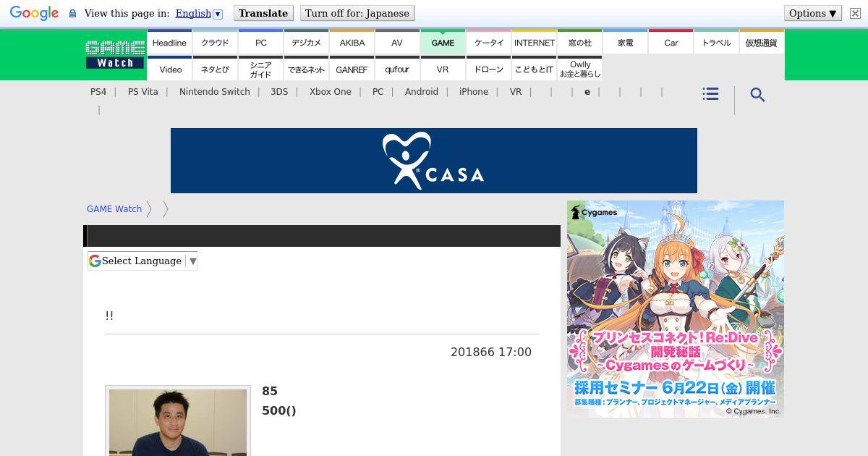868x456 pixels.
Task: Open the AV tab
Action: point(397,43)
